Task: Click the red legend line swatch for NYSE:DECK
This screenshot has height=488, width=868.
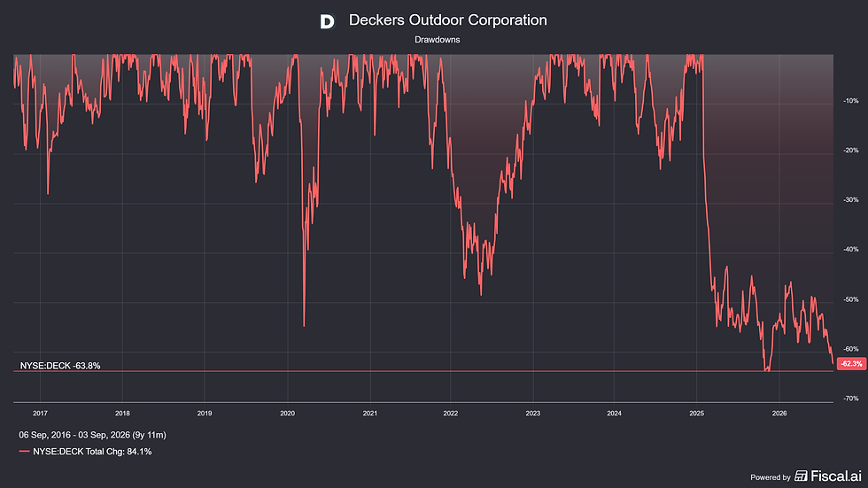Action: [24, 452]
